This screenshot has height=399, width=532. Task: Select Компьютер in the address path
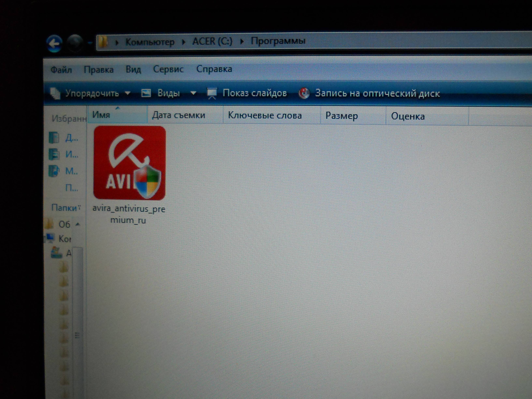coord(150,42)
